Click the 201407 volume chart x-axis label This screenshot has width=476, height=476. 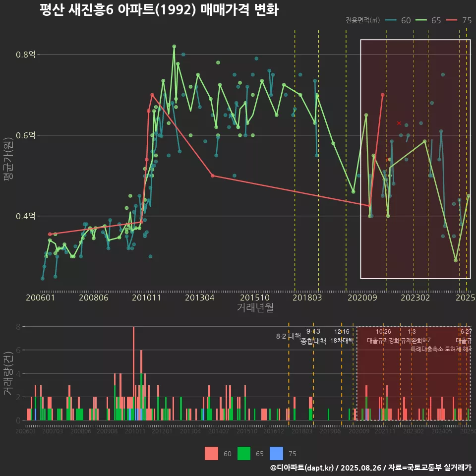point(219,431)
